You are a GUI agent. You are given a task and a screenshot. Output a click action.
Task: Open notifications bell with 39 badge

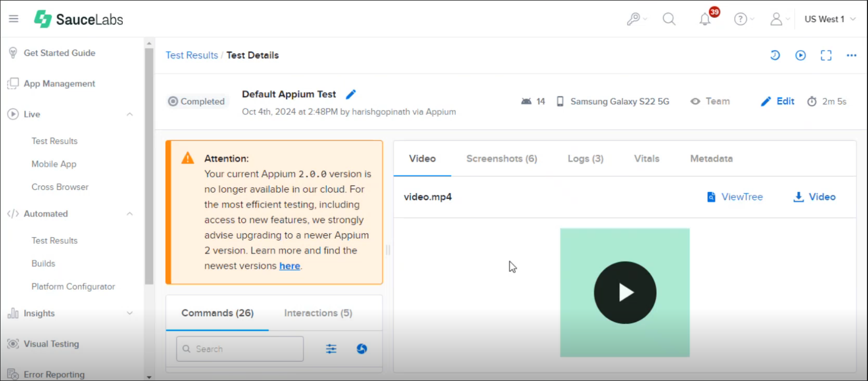[x=705, y=19]
